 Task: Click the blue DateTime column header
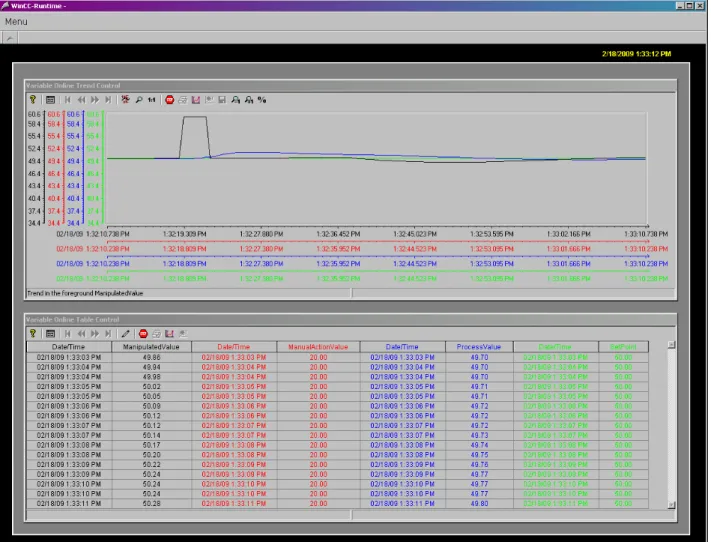click(402, 347)
